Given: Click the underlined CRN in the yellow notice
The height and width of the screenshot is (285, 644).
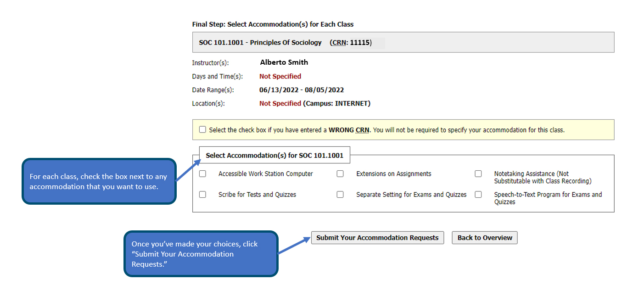Looking at the screenshot, I should (x=362, y=130).
